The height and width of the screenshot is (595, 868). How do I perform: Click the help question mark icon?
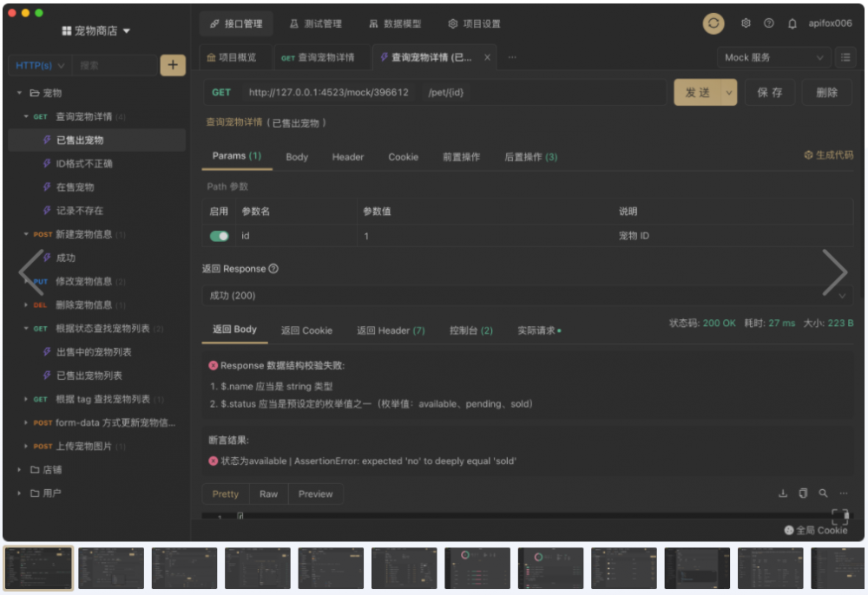tap(769, 23)
